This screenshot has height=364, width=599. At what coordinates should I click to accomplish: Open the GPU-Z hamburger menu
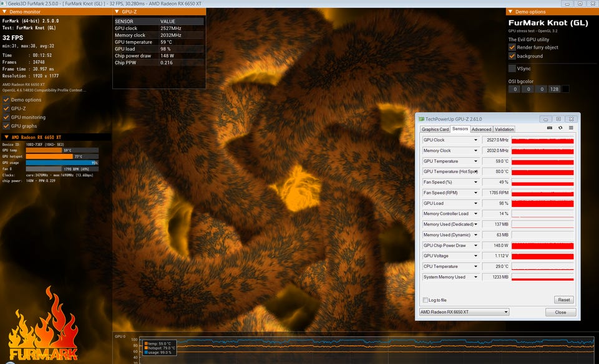click(571, 128)
